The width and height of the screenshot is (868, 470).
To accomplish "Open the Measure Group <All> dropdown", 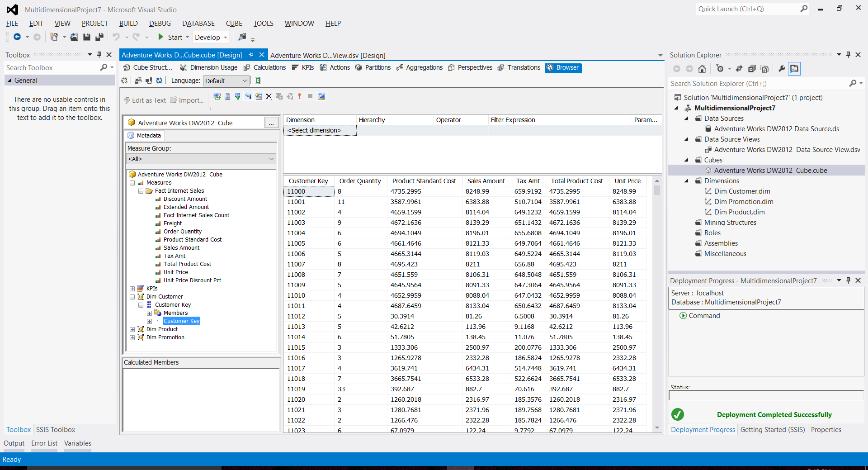I will pyautogui.click(x=201, y=159).
